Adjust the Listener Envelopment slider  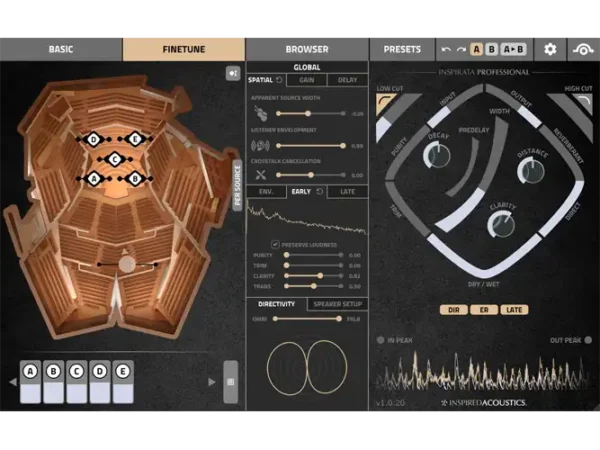(x=311, y=146)
